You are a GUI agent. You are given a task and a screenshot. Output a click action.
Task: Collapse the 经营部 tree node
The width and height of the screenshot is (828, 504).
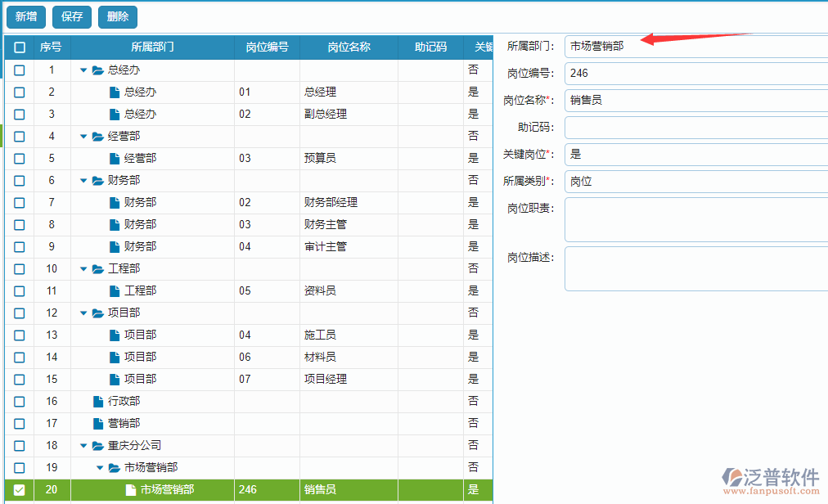(82, 136)
